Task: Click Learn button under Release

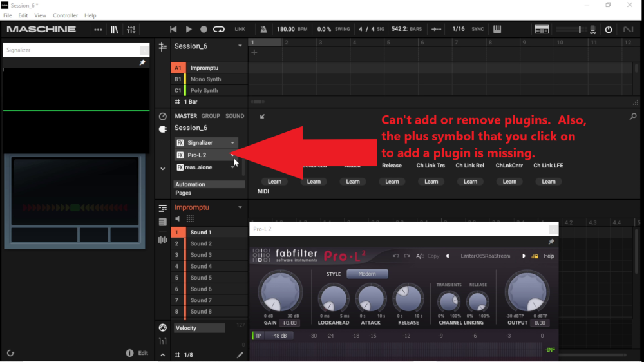Action: pyautogui.click(x=392, y=182)
